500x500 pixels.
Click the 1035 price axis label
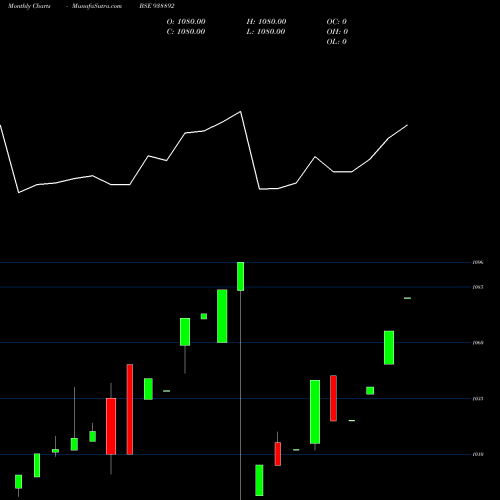(x=478, y=399)
